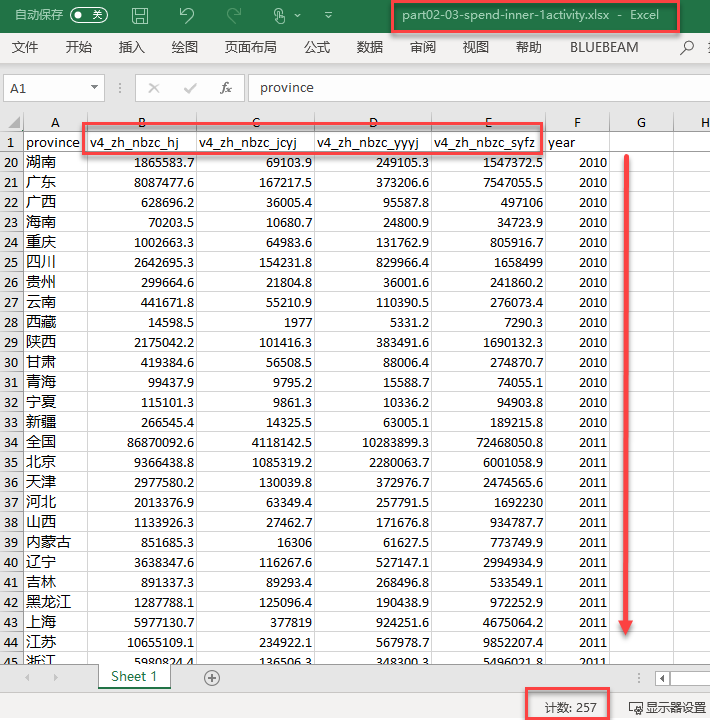The width and height of the screenshot is (710, 720).
Task: Click the formula bar containing 'province'
Action: (470, 88)
